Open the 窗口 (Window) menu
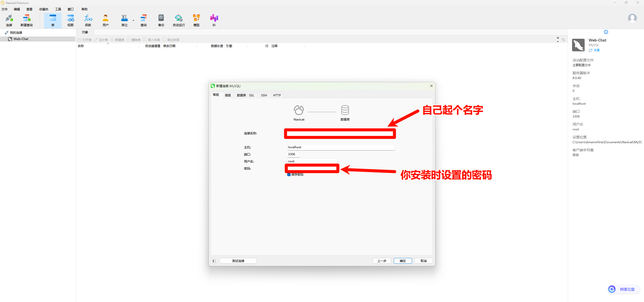 pos(71,9)
